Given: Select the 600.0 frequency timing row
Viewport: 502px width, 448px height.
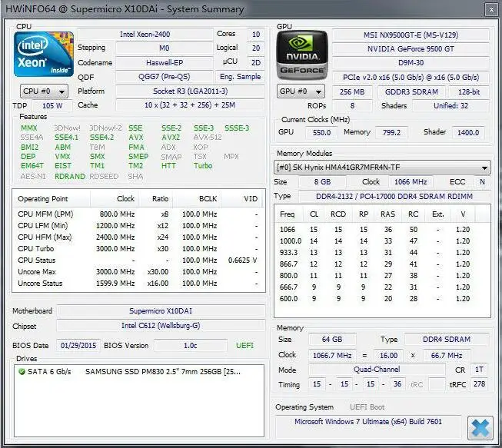Looking at the screenshot, I should [382, 299].
